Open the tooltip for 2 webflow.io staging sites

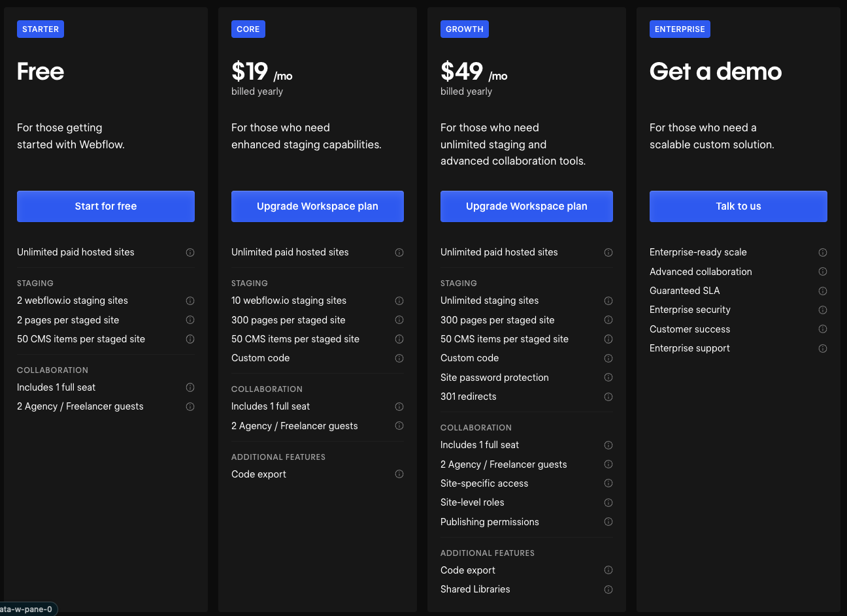(190, 300)
